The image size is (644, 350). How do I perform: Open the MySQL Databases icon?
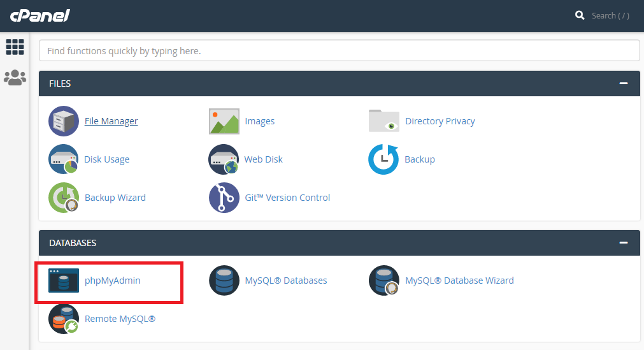tap(224, 281)
